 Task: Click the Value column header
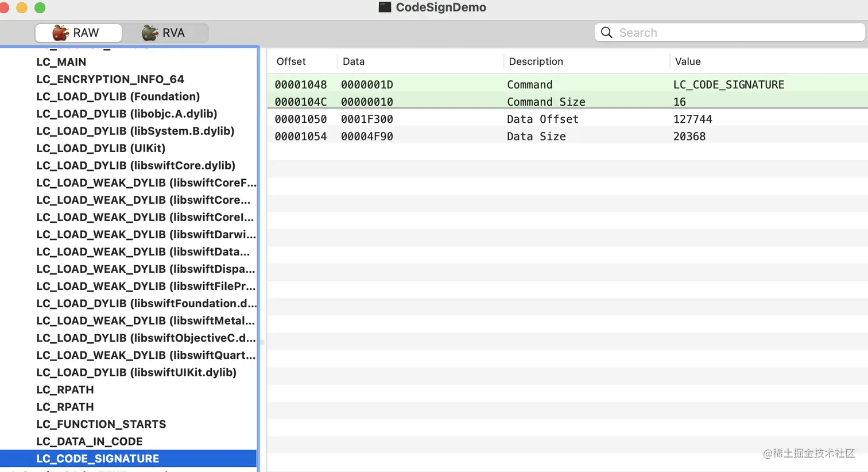pyautogui.click(x=688, y=61)
